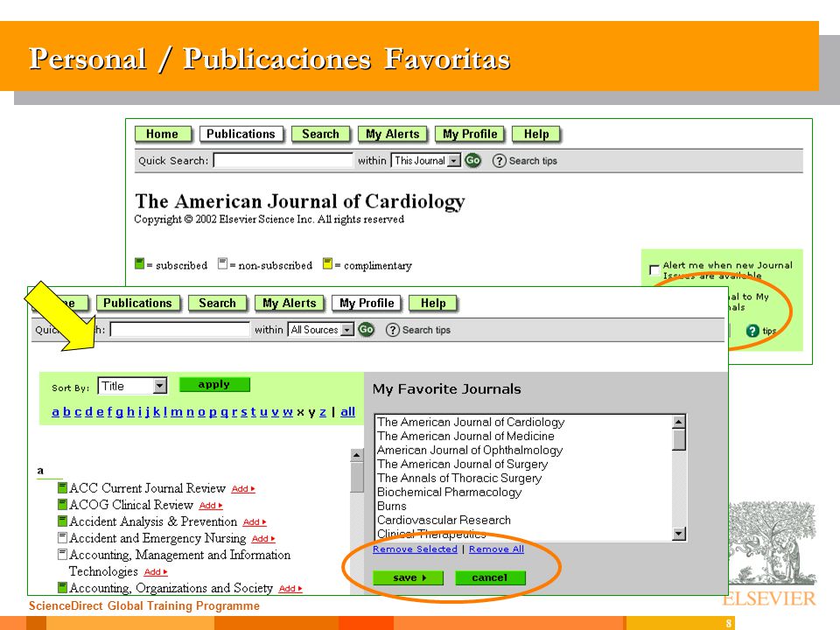Switch to My Alerts tab in front window
Image resolution: width=840 pixels, height=630 pixels.
click(290, 304)
